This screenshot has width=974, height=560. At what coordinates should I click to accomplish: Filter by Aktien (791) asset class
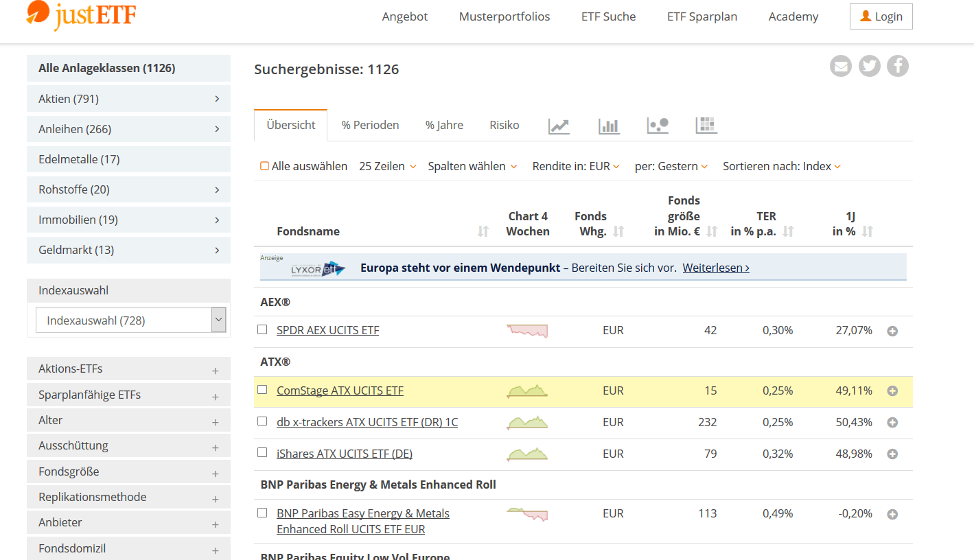129,99
